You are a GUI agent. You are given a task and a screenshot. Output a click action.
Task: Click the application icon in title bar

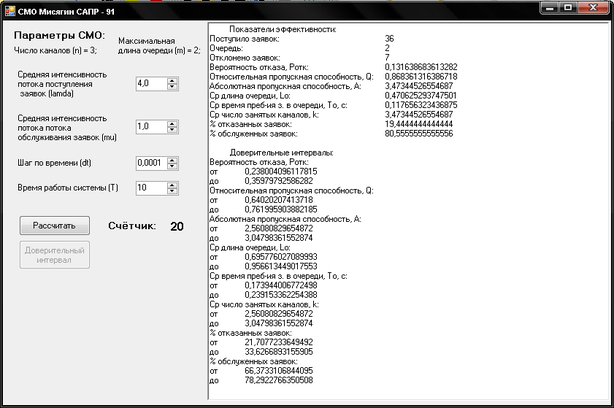pyautogui.click(x=10, y=11)
